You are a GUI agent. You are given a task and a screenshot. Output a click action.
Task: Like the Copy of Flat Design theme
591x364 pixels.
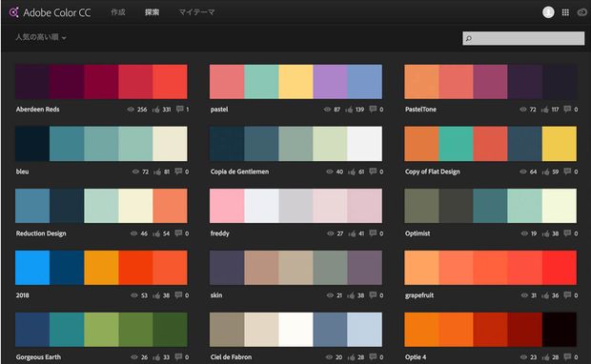click(545, 172)
